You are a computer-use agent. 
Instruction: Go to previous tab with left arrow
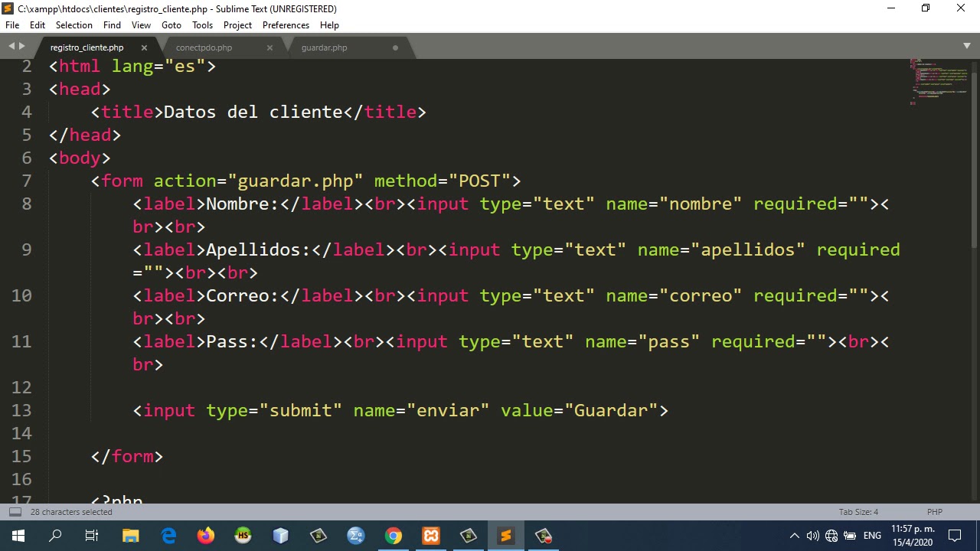pyautogui.click(x=11, y=47)
